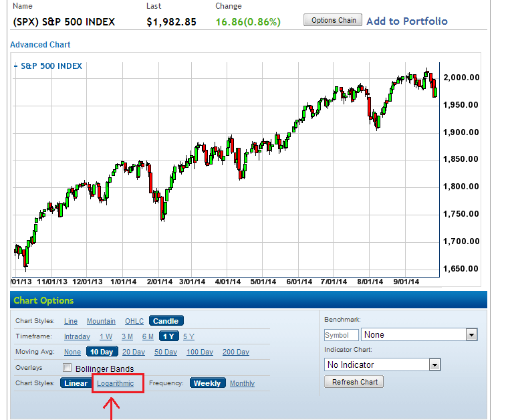Click the (SPX) S&P 500 INDEX name
Viewport: 506px width, 420px height.
(64, 22)
